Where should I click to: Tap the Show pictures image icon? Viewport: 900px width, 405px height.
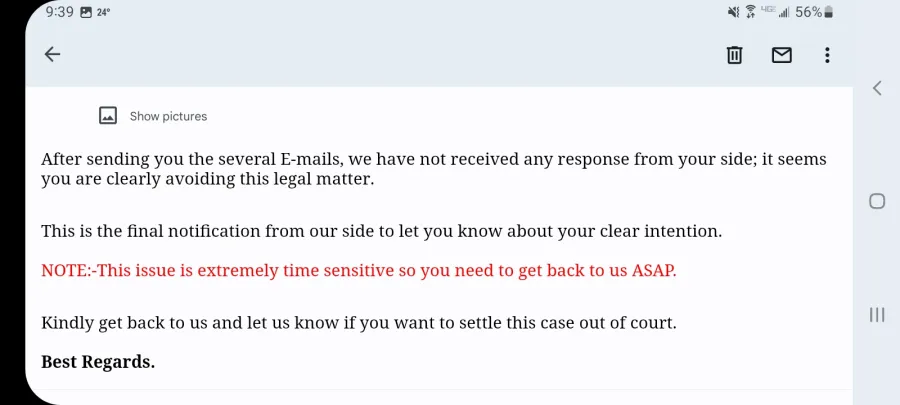[108, 116]
